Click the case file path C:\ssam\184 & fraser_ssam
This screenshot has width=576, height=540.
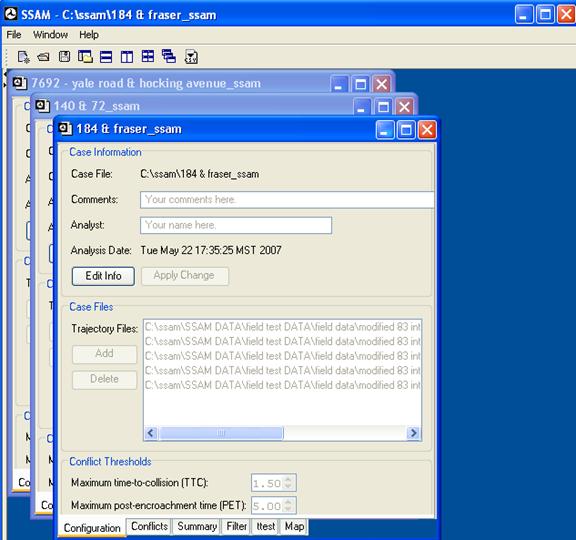199,174
